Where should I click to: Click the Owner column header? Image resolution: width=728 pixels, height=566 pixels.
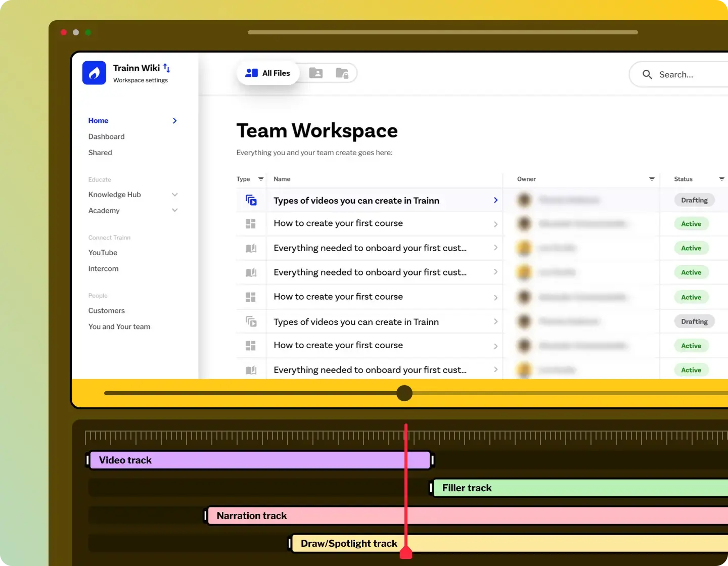(x=526, y=179)
